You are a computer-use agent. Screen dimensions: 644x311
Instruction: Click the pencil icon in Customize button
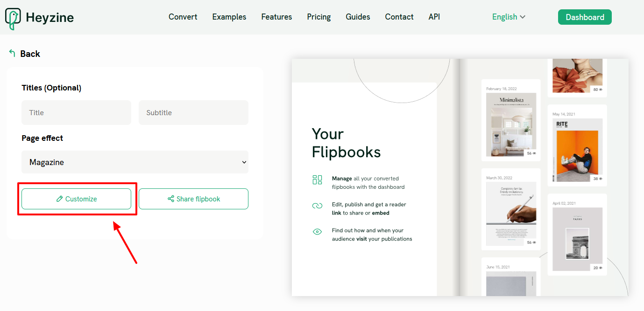pyautogui.click(x=59, y=199)
